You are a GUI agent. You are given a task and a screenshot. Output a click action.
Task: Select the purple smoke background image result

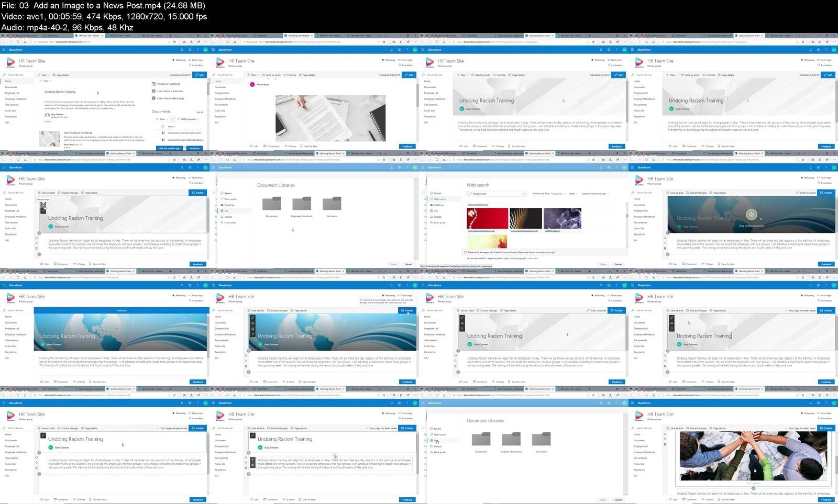click(563, 218)
